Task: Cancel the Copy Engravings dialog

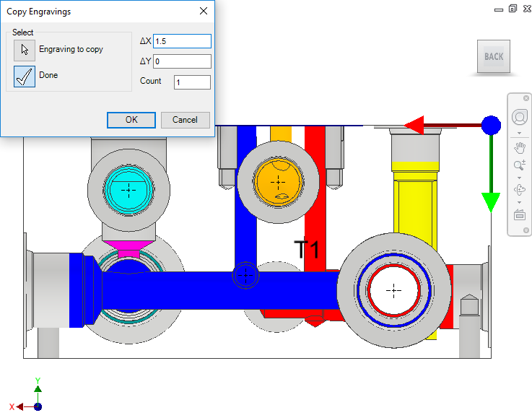Action: point(185,120)
